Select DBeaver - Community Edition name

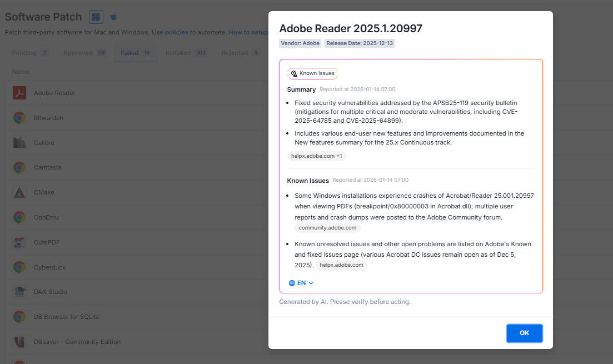[77, 342]
